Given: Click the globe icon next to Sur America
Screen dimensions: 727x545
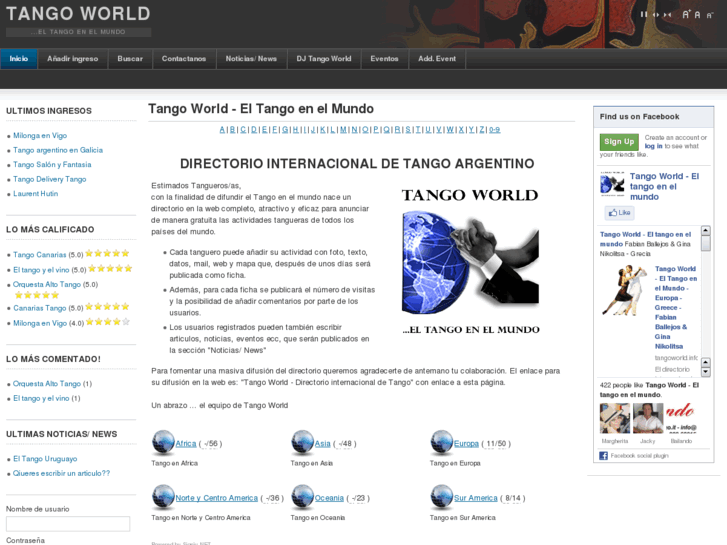Looking at the screenshot, I should click(x=441, y=497).
